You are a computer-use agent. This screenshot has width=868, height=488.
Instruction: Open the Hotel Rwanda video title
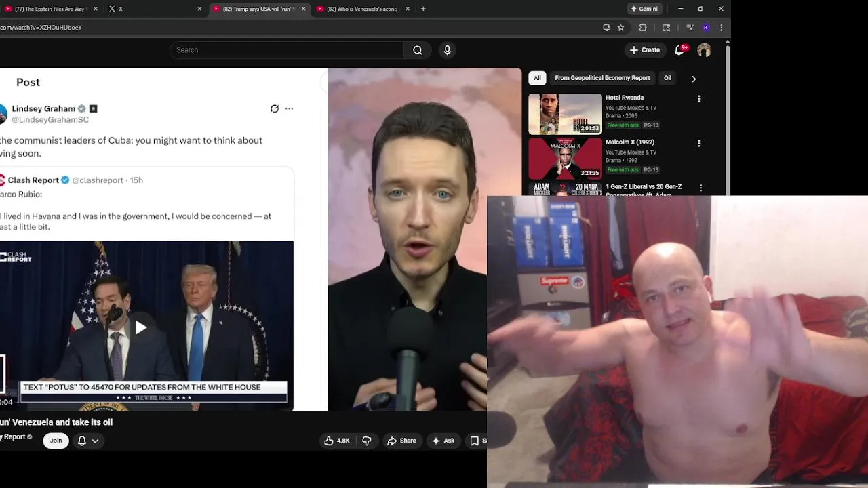coord(625,98)
